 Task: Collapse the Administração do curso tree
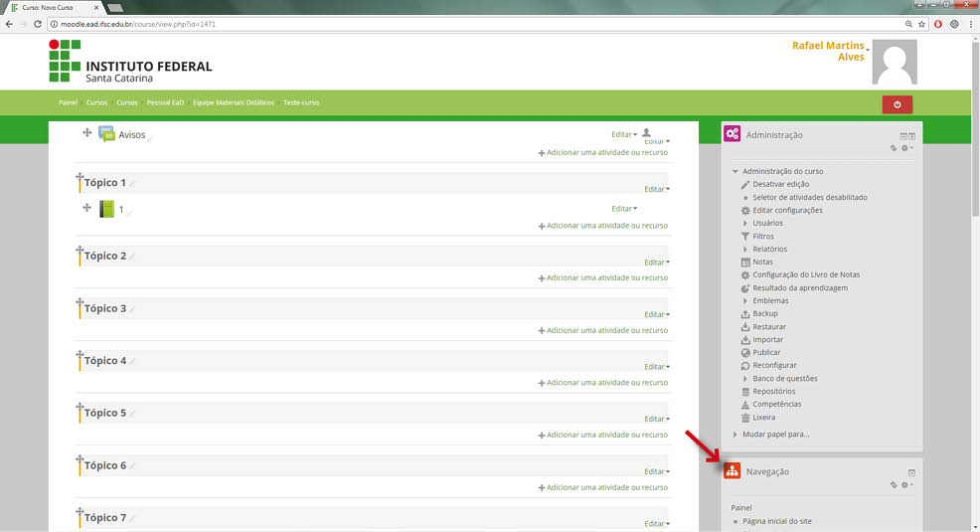point(735,172)
